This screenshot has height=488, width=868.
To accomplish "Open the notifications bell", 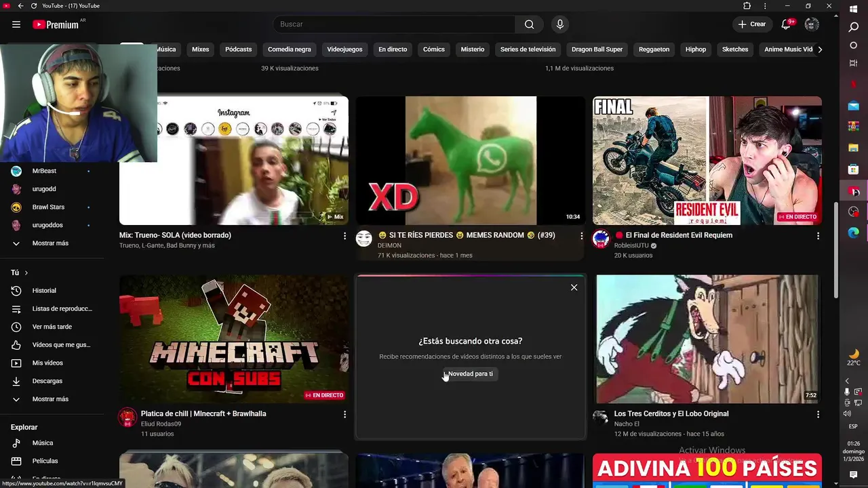I will coord(786,24).
